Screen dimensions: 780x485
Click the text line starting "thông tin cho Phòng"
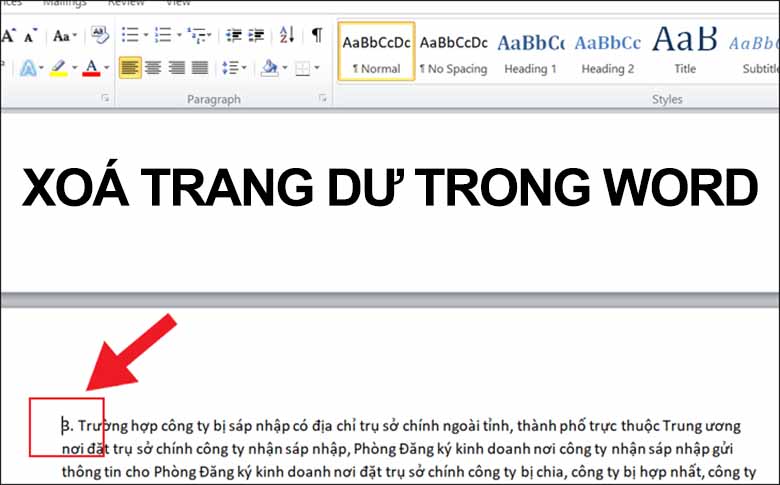[409, 472]
